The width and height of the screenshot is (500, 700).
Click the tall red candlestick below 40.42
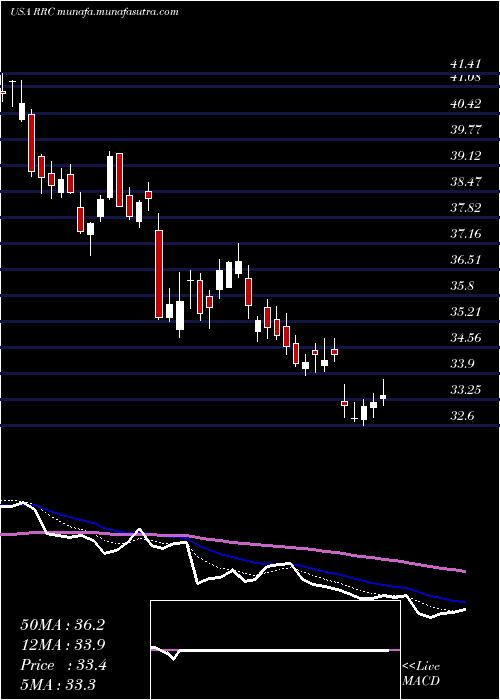[x=32, y=143]
